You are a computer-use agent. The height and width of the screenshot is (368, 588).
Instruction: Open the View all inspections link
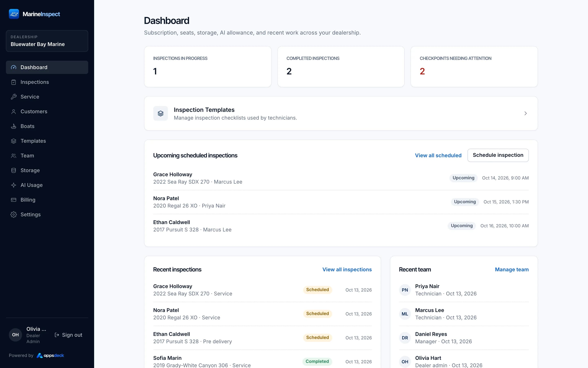[x=347, y=270]
